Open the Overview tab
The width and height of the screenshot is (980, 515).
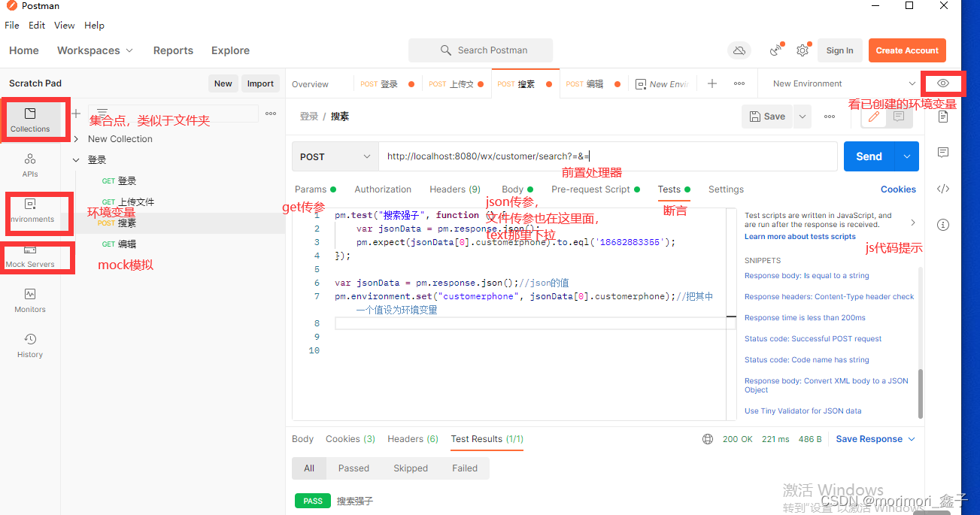(310, 84)
